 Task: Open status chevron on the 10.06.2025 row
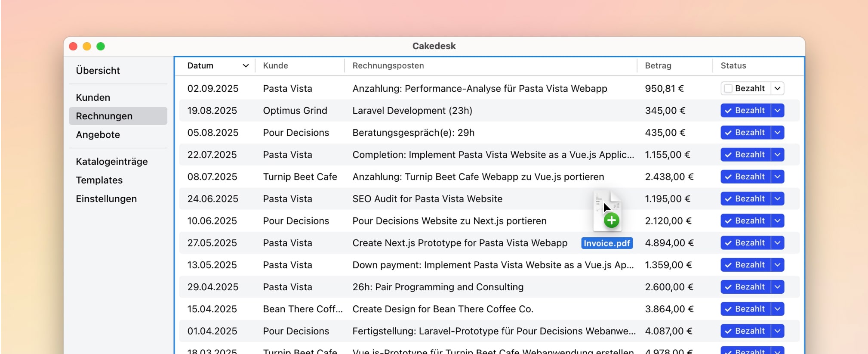point(778,220)
